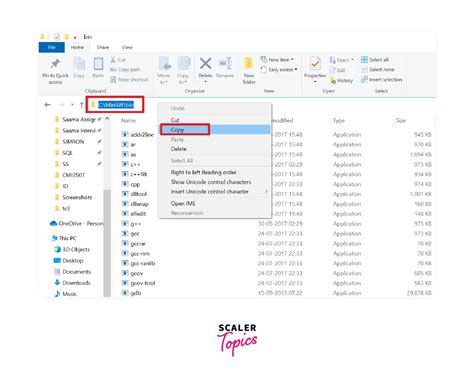Select Paste shortcut in the ribbon
The width and height of the screenshot is (474, 383).
129,80
